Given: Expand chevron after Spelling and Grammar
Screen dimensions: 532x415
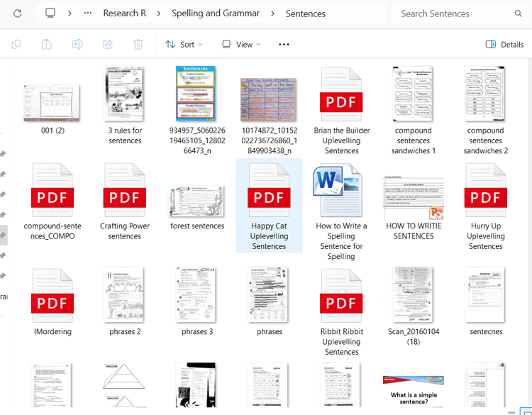Looking at the screenshot, I should pos(273,13).
